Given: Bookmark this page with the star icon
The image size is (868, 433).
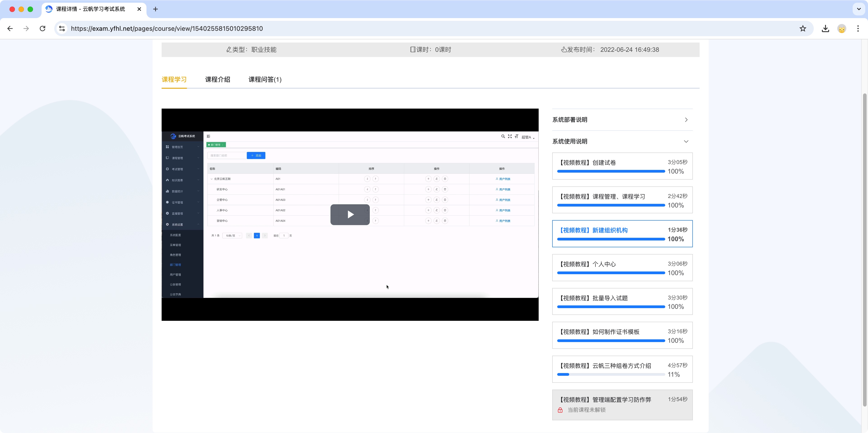Looking at the screenshot, I should [803, 29].
